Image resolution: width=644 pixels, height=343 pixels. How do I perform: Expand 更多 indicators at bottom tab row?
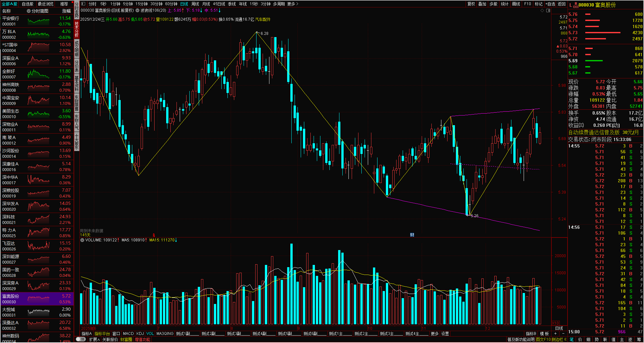(x=435, y=334)
